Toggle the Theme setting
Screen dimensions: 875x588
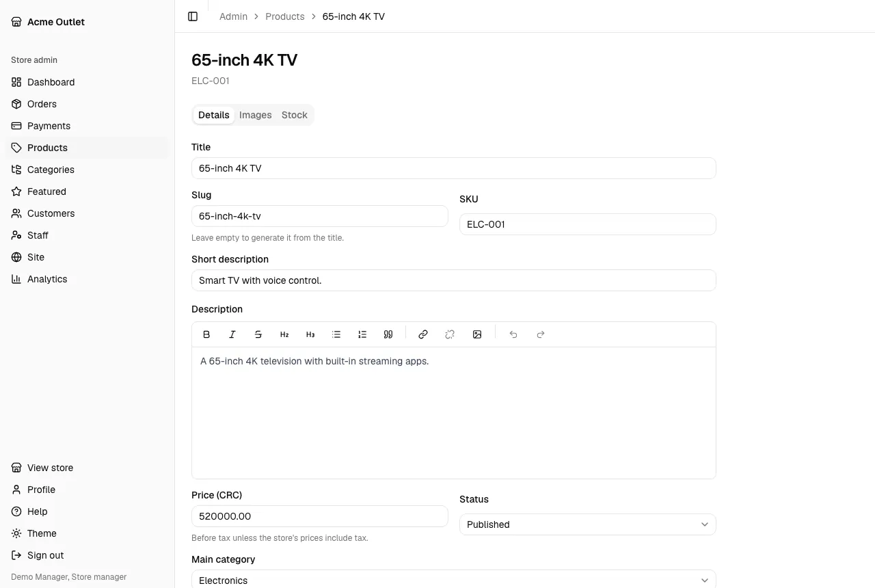(x=87, y=533)
